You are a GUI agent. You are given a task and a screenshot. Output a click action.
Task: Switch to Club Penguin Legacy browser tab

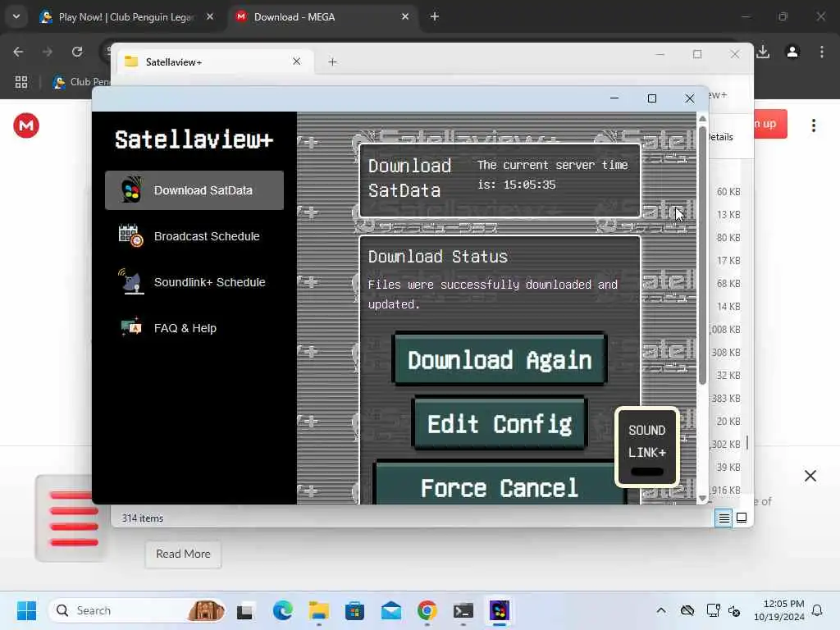(127, 17)
